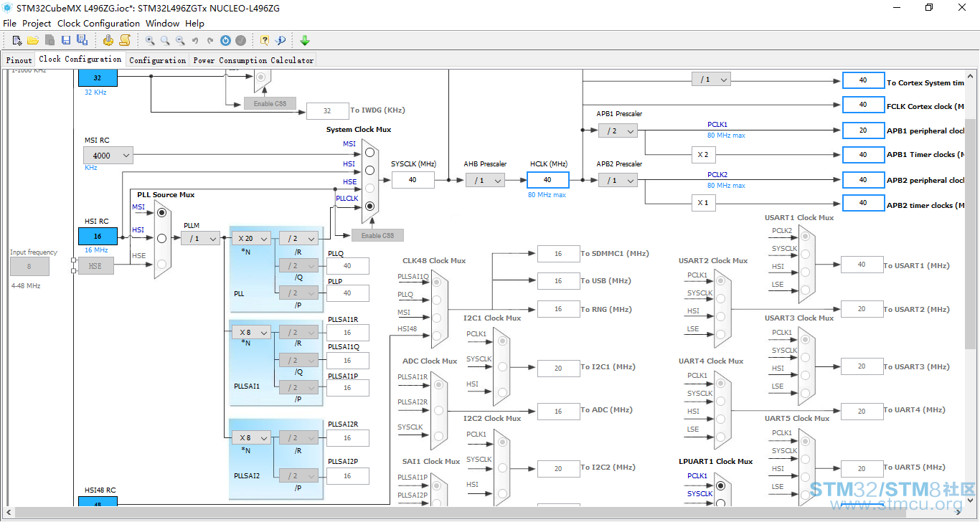The image size is (980, 522).
Task: Expand the APB1 Prescaler /2 dropdown
Action: (x=618, y=130)
